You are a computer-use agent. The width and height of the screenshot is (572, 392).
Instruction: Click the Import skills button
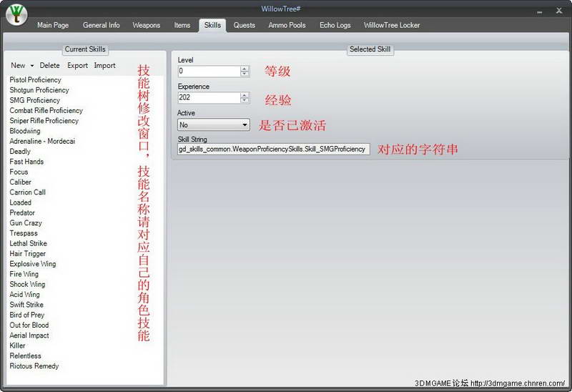[105, 66]
